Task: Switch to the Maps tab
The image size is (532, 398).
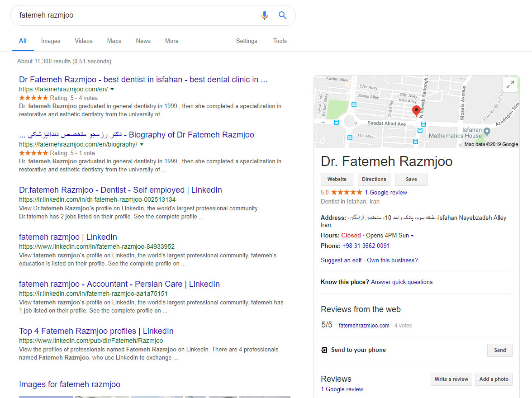Action: pyautogui.click(x=114, y=41)
